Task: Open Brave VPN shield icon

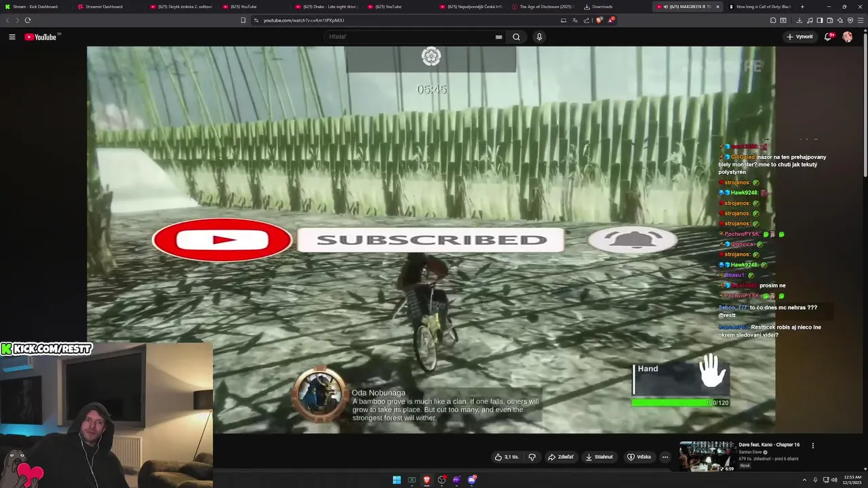Action: pos(850,20)
